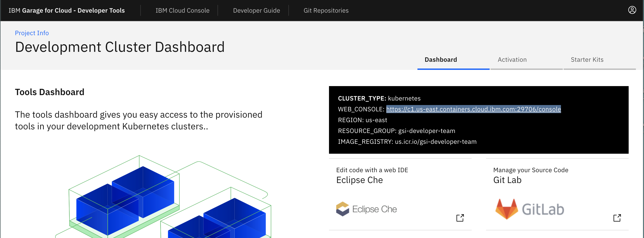Open GitLab external launch icon
Viewport: 644px width, 238px height.
coord(617,218)
